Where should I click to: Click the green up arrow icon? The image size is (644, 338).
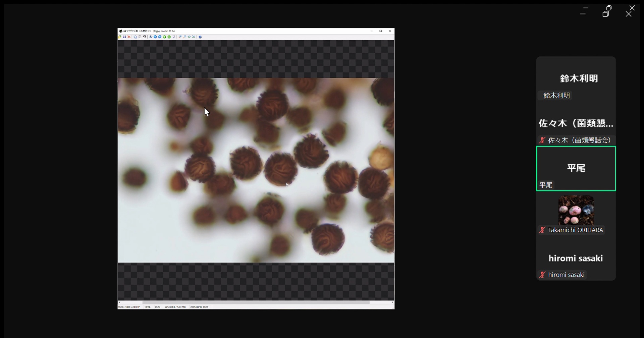tap(164, 37)
